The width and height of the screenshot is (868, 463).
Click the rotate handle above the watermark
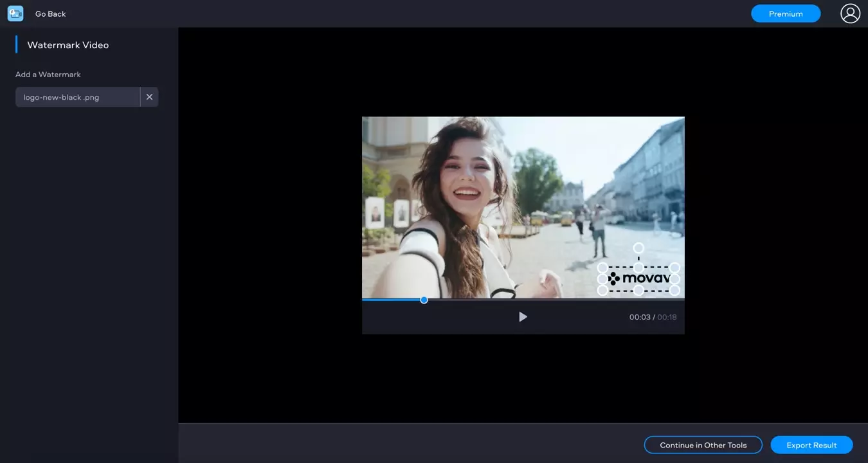tap(638, 248)
